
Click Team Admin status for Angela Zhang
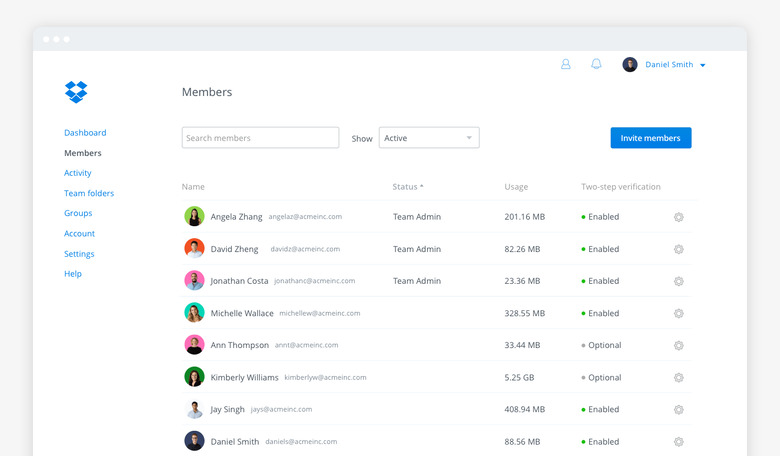coord(417,217)
